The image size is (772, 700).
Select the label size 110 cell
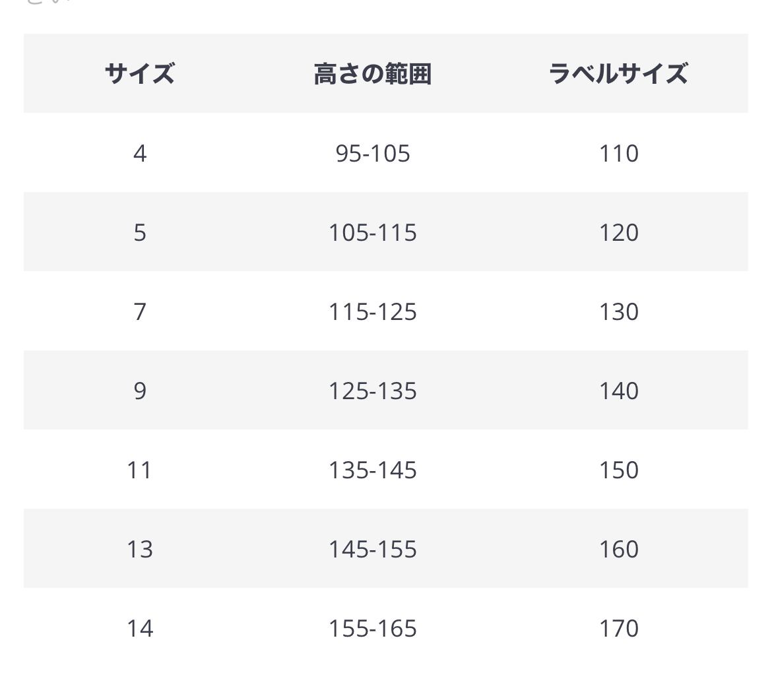point(618,153)
